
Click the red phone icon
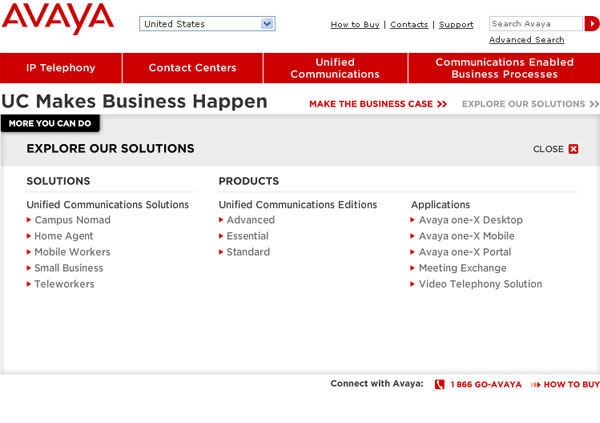click(440, 384)
